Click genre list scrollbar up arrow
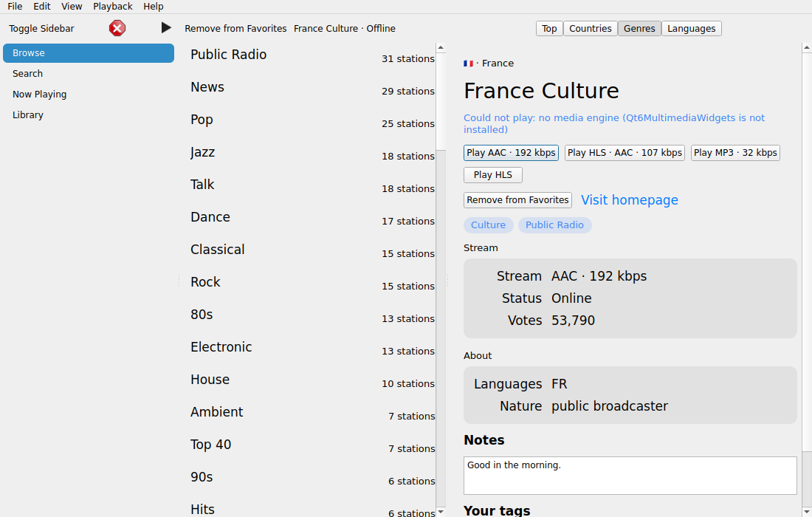Screen dimensions: 812x517 (441, 48)
